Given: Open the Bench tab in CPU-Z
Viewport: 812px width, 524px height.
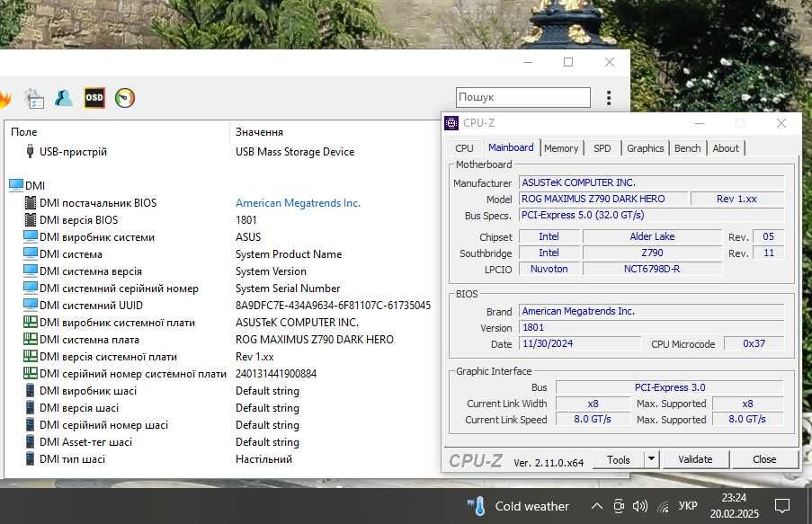Looking at the screenshot, I should pos(687,148).
